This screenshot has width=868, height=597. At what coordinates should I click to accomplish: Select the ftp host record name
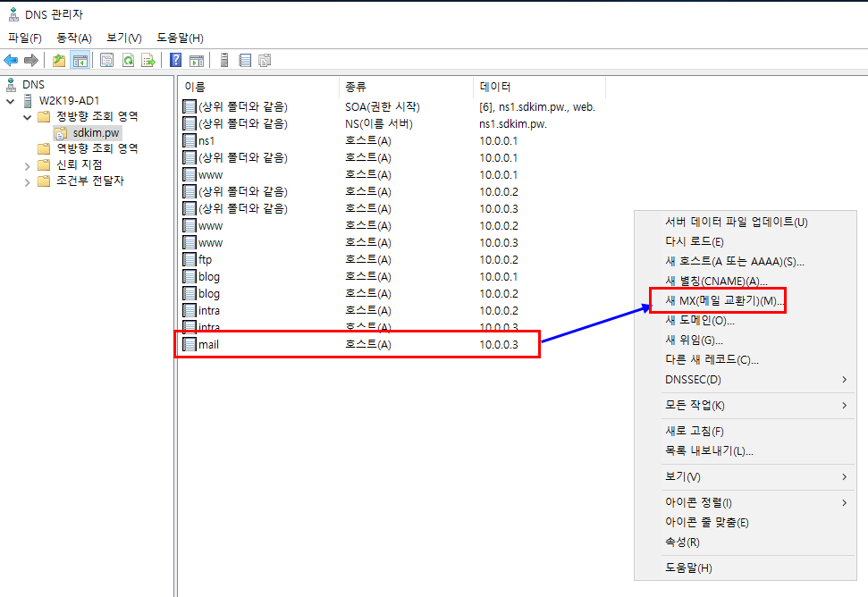pyautogui.click(x=205, y=259)
